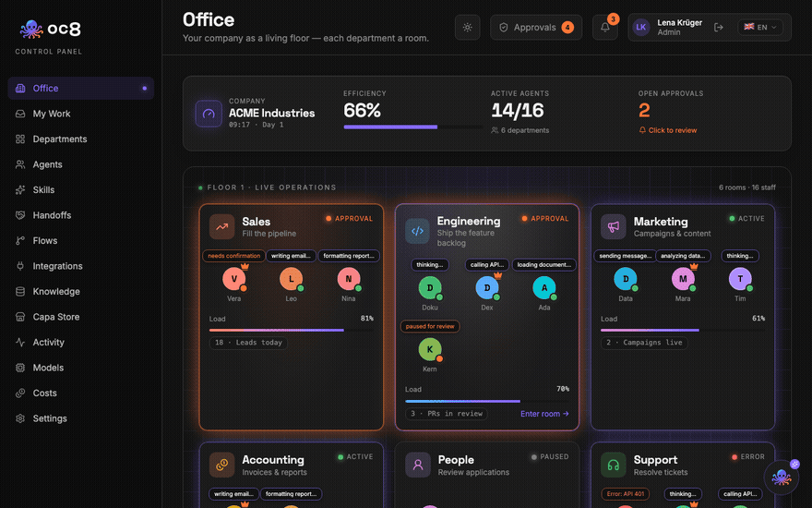Click the efficiency progress bar

coord(412,127)
